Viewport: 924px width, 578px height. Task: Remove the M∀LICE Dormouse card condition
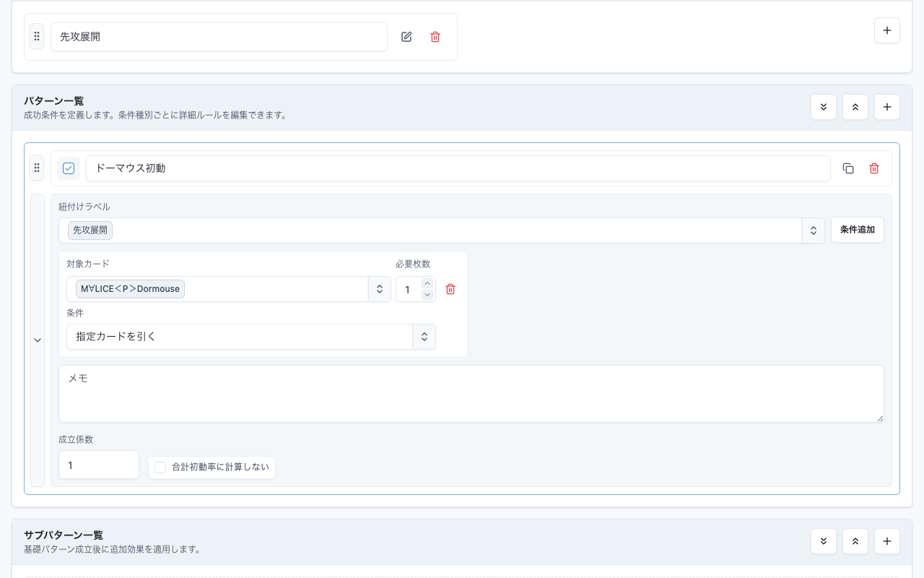450,289
